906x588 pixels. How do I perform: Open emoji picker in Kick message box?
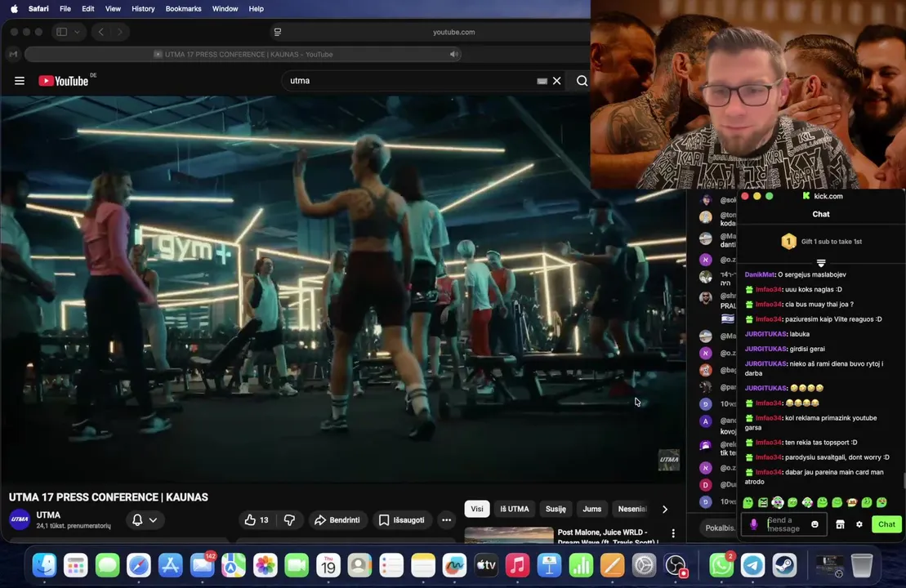pyautogui.click(x=815, y=524)
